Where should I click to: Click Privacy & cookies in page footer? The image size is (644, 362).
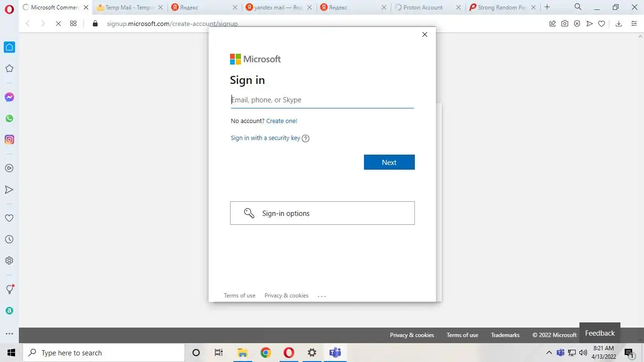pyautogui.click(x=412, y=335)
